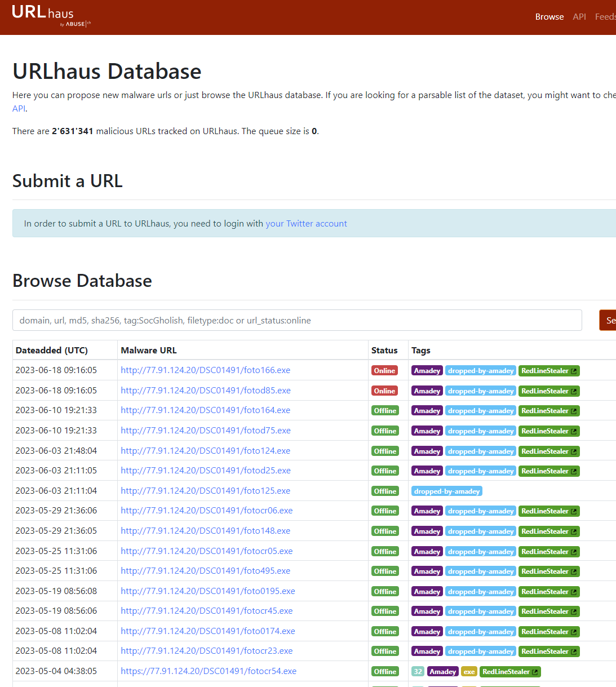Open URL ending foto0195.exe
The width and height of the screenshot is (616, 687).
208,591
